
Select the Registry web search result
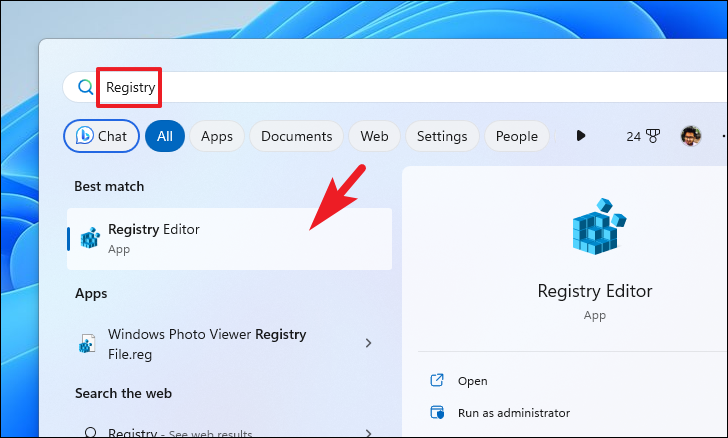229,432
